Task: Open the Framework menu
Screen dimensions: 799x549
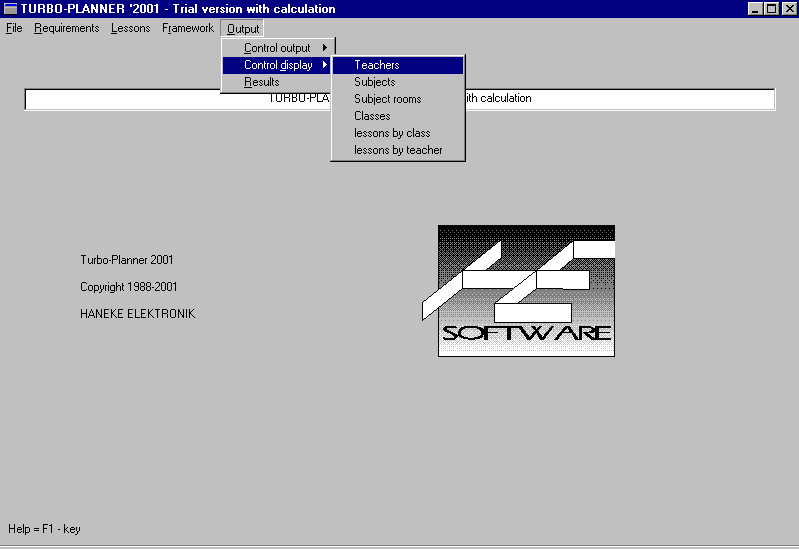Action: click(188, 28)
